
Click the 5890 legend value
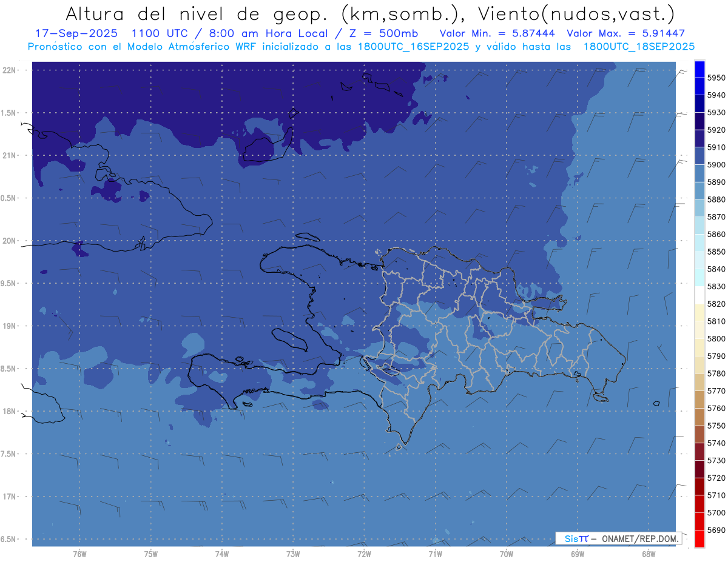pyautogui.click(x=716, y=182)
